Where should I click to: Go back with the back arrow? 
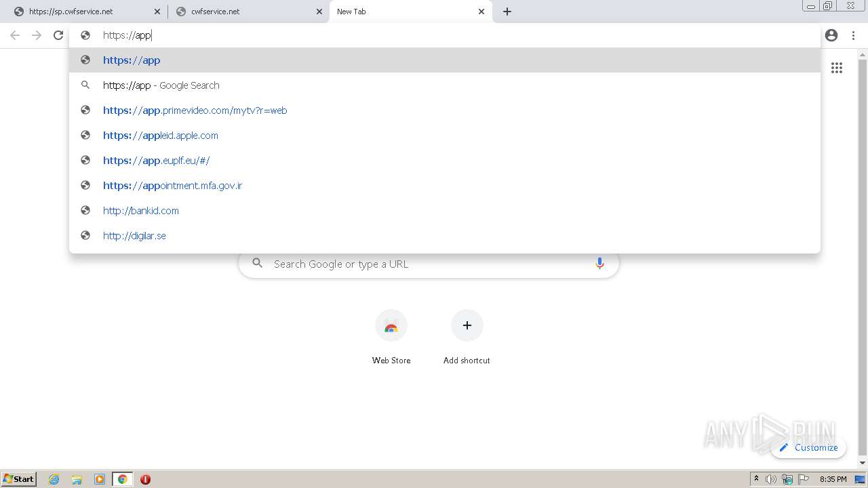(x=15, y=35)
